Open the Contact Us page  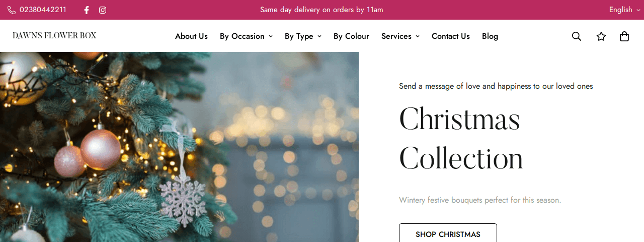pyautogui.click(x=451, y=36)
